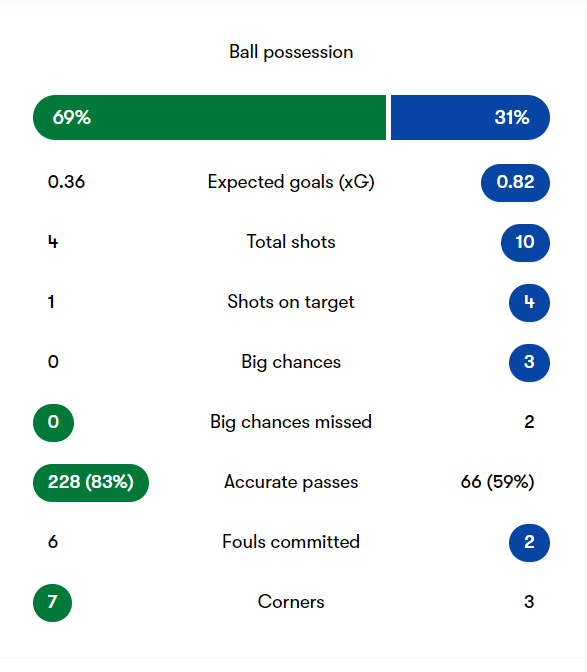Click the Accurate passes label
This screenshot has height=672, width=587.
(x=291, y=483)
